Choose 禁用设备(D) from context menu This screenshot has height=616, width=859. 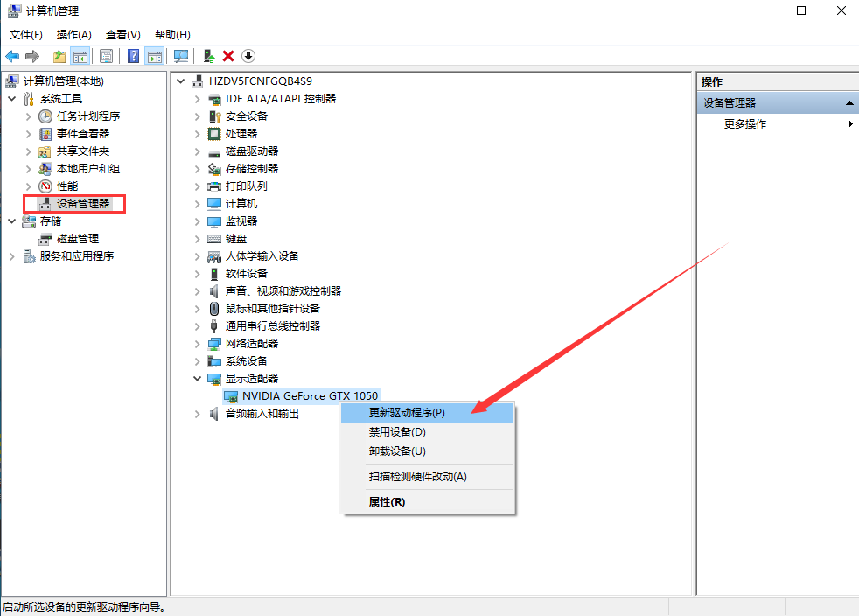[427, 432]
